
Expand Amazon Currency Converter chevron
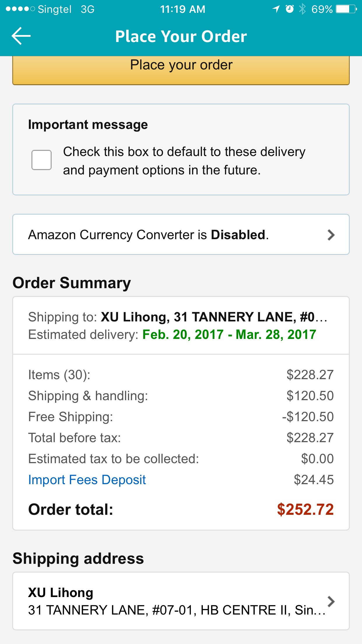click(331, 235)
